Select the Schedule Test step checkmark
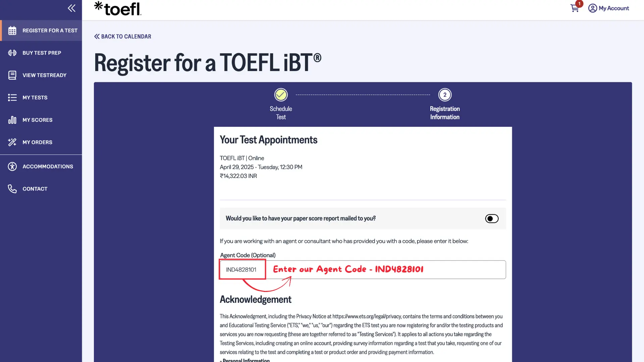The width and height of the screenshot is (644, 362). (x=281, y=95)
